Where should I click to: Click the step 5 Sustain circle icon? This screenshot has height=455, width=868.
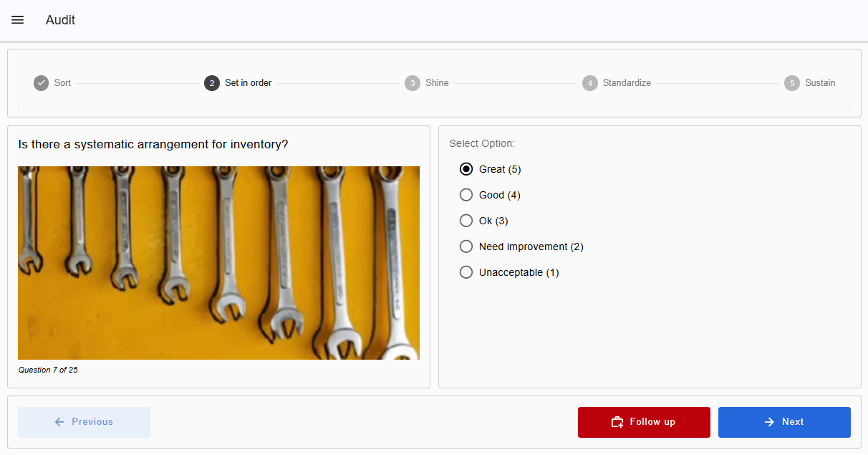(791, 83)
